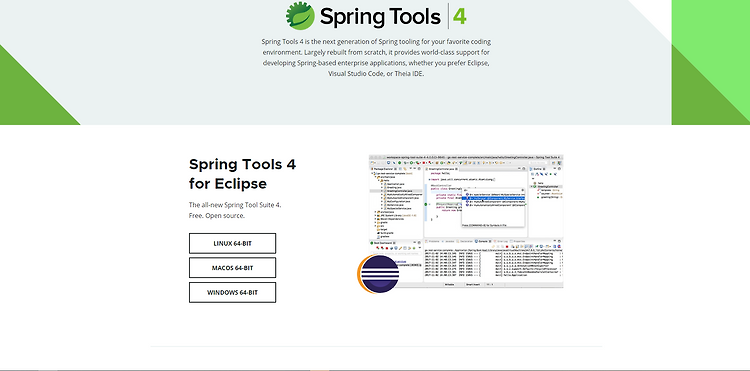Click the green gear-leaf Spring logo icon
750x371 pixels.
300,16
